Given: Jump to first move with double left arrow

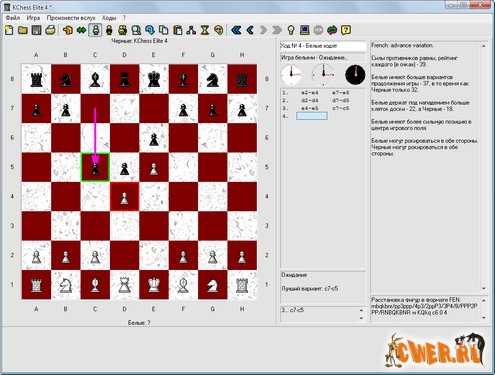Looking at the screenshot, I should [x=236, y=30].
